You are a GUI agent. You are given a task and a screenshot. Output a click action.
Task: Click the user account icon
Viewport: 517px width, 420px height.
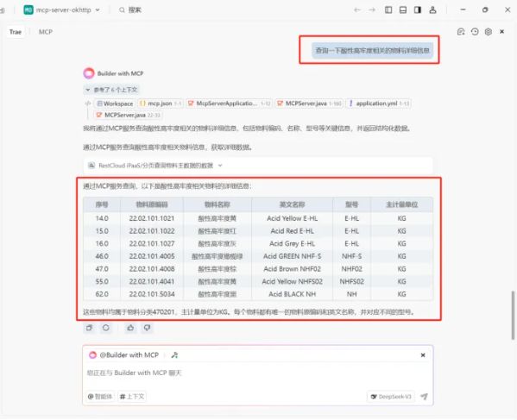[x=432, y=9]
